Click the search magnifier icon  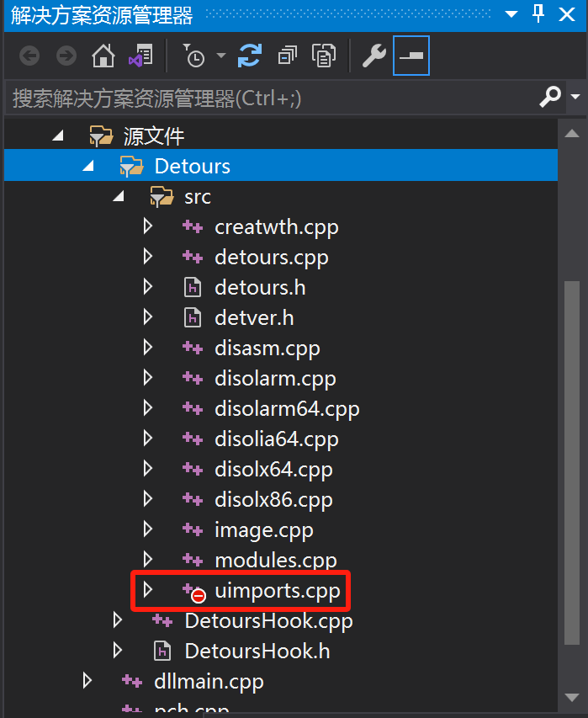549,97
